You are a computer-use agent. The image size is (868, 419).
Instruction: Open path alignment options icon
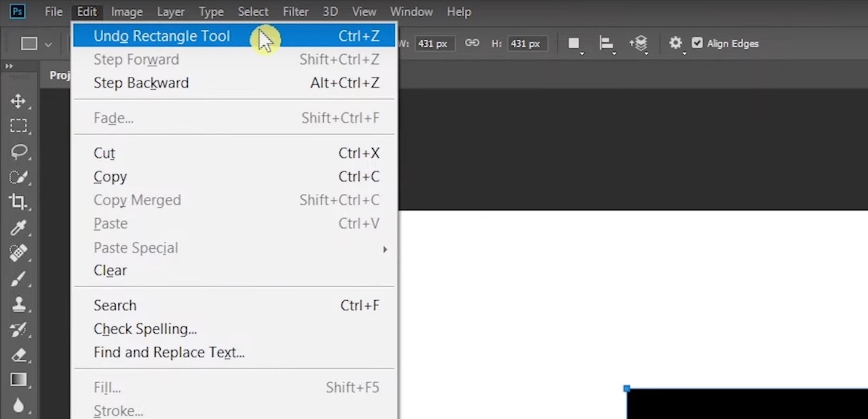pos(606,43)
